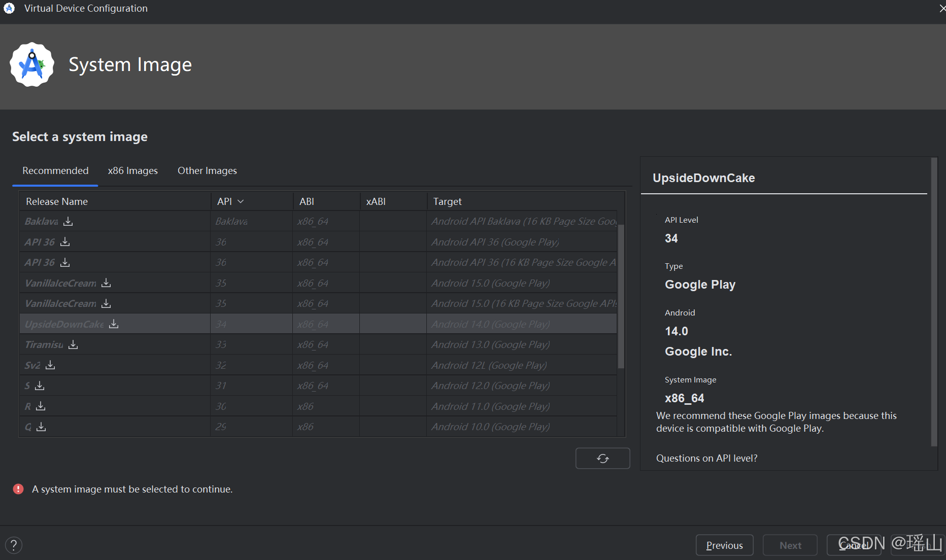946x560 pixels.
Task: Switch to the Recommended tab
Action: click(x=55, y=170)
